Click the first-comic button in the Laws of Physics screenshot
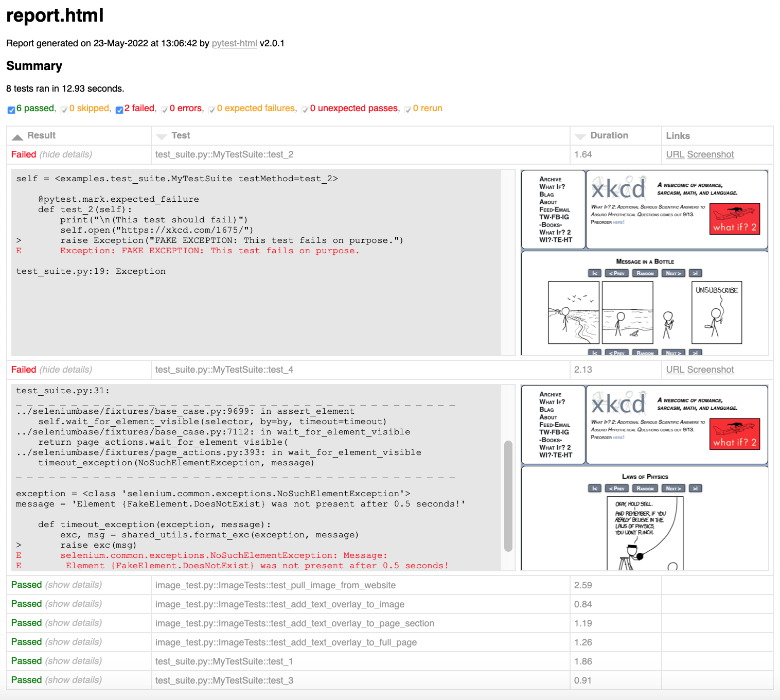The image size is (780, 700). pyautogui.click(x=595, y=488)
